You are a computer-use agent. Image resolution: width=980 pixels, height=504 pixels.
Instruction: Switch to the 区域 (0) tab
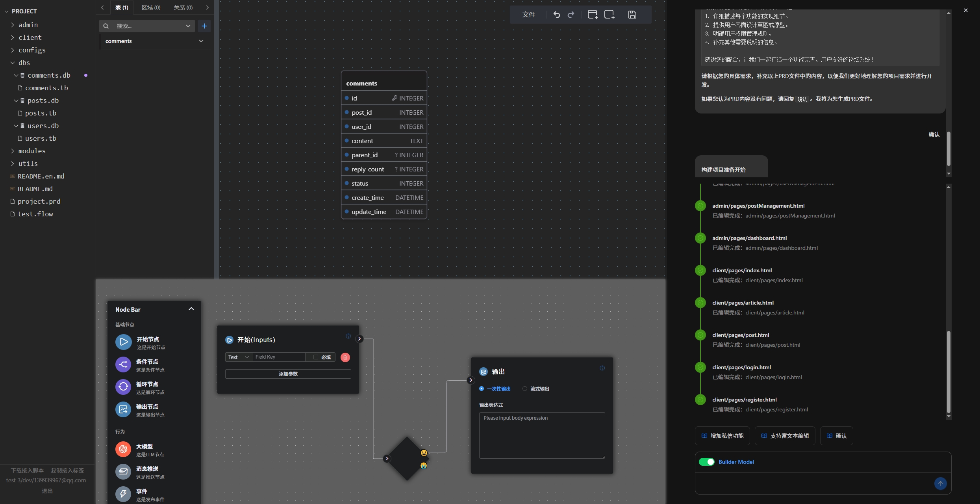pos(151,7)
